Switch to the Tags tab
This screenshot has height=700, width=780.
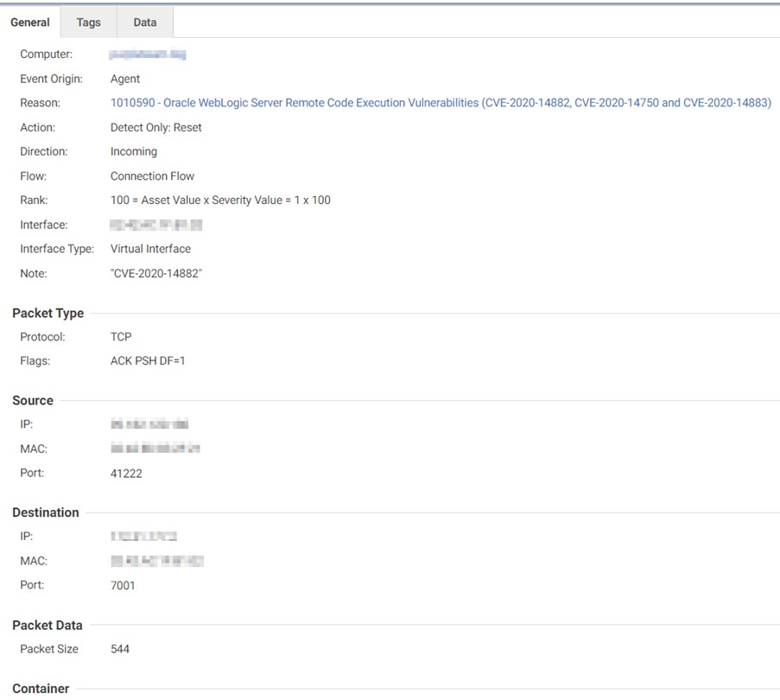[88, 22]
